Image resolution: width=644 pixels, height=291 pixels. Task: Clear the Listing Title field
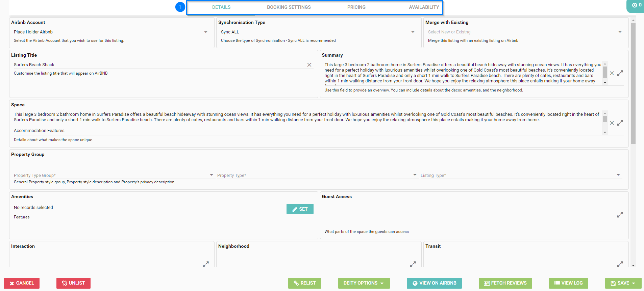tap(309, 65)
